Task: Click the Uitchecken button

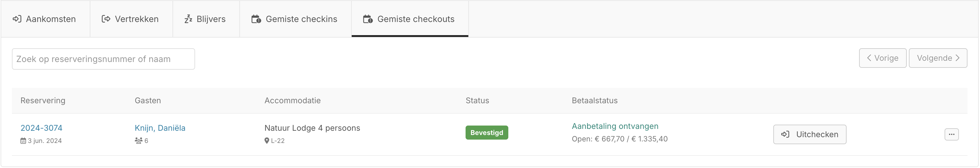Action: 810,134
